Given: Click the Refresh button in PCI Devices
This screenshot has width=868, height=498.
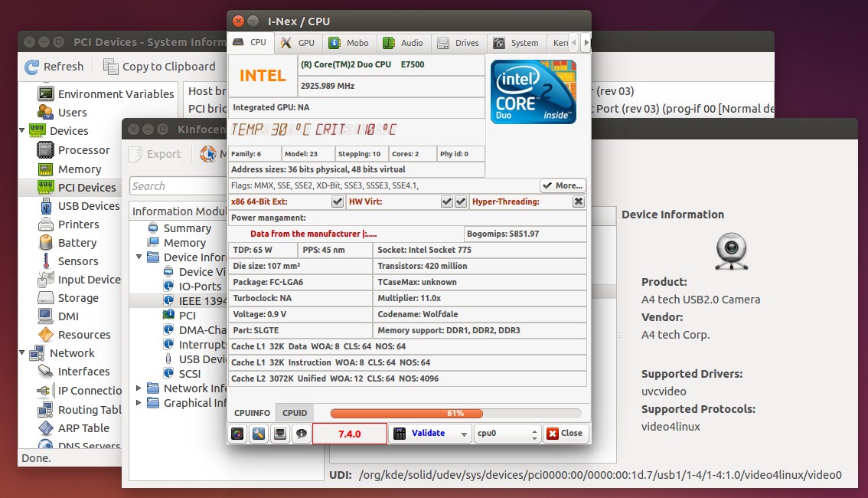Looking at the screenshot, I should tap(54, 67).
